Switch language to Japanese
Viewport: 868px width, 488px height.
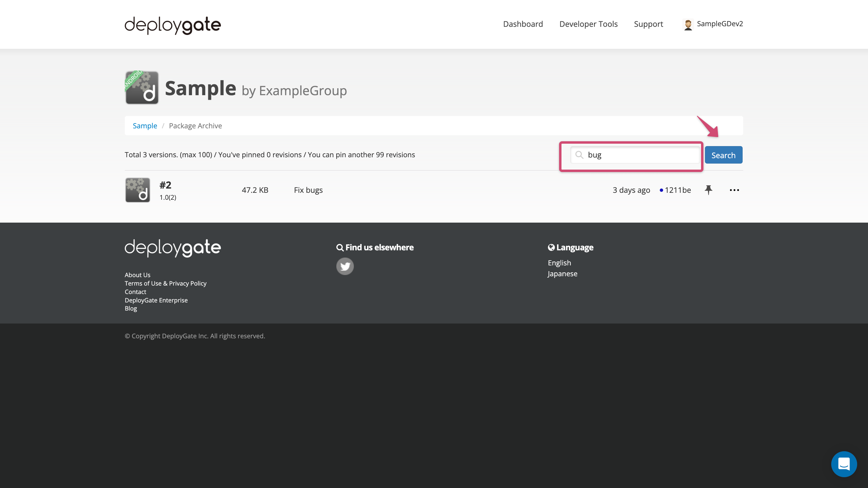point(562,274)
